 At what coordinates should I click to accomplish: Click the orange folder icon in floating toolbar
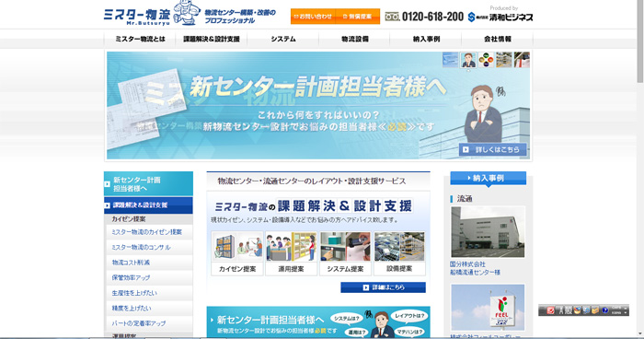click(595, 310)
